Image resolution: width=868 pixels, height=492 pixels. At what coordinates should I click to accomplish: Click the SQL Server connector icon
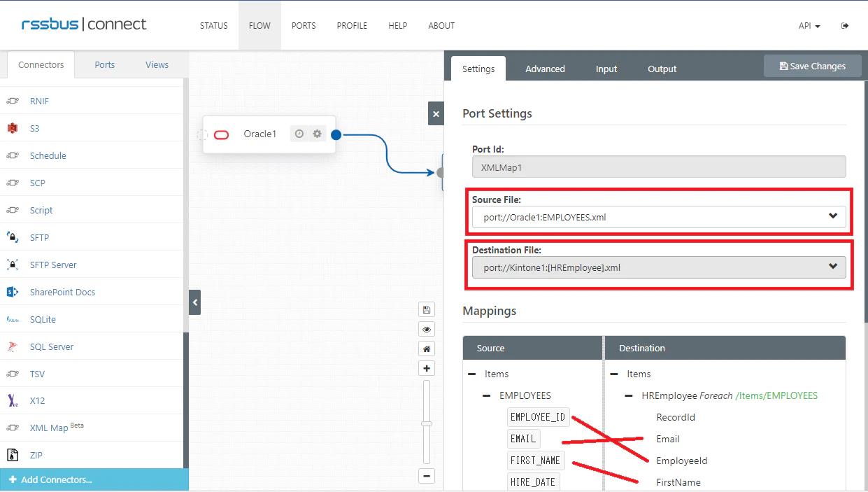click(x=13, y=347)
